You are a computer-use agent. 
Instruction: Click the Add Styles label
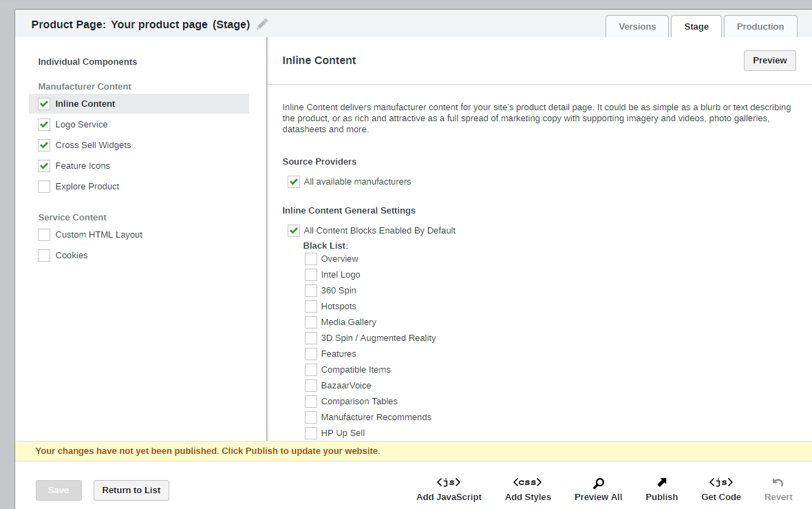[528, 497]
